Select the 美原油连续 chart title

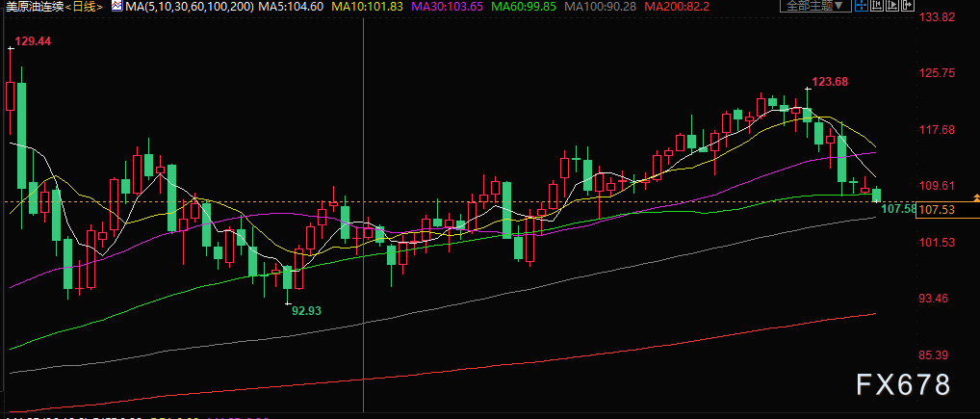coord(33,7)
